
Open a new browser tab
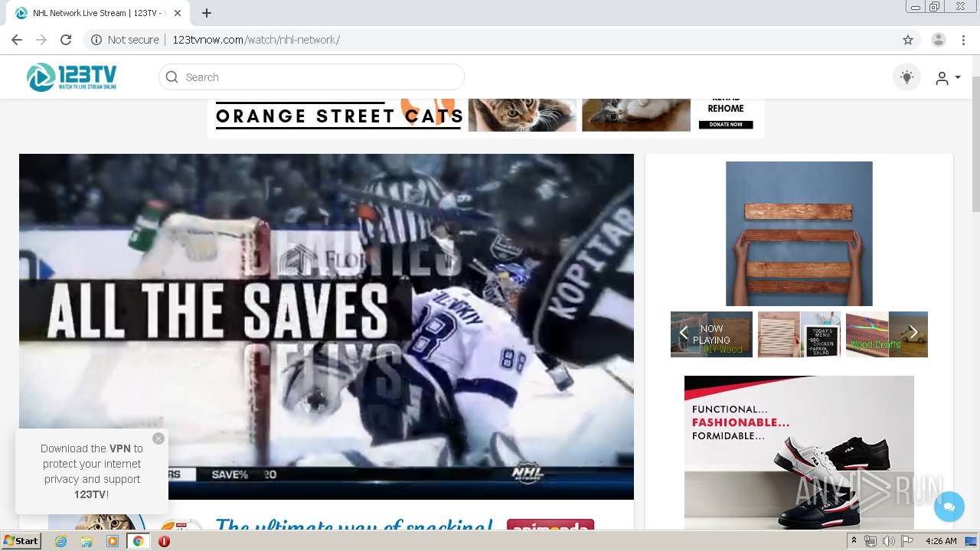coord(207,13)
